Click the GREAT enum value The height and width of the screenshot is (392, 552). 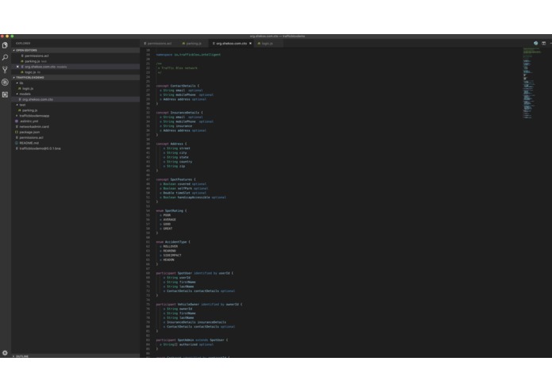(168, 229)
